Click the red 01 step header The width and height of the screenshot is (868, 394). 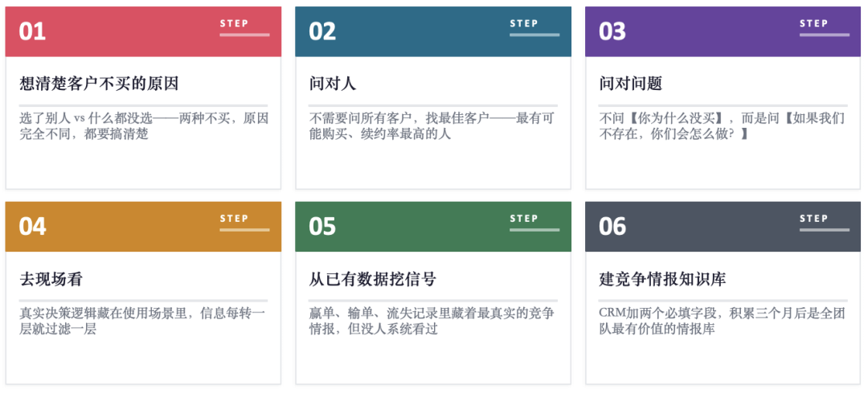[x=143, y=31]
